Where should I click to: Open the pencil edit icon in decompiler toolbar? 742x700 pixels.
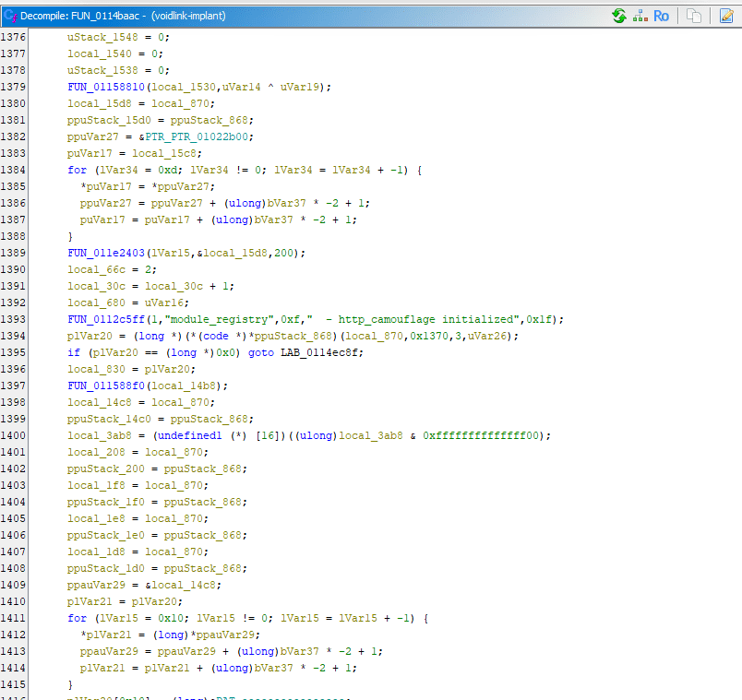point(726,16)
